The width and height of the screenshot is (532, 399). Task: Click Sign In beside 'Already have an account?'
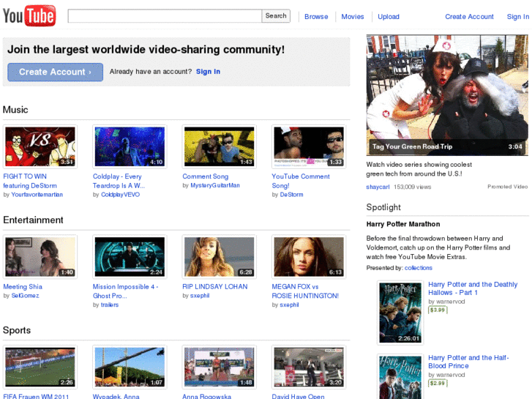point(208,72)
